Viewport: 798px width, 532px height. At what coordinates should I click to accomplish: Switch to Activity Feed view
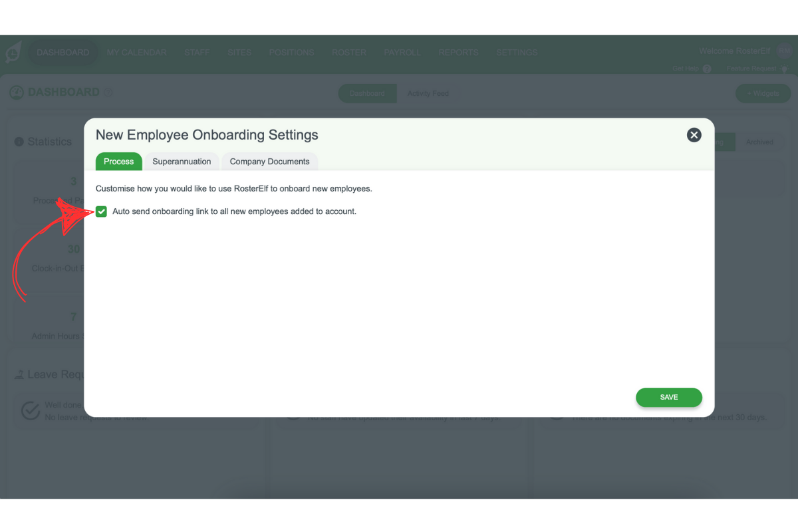pos(428,93)
